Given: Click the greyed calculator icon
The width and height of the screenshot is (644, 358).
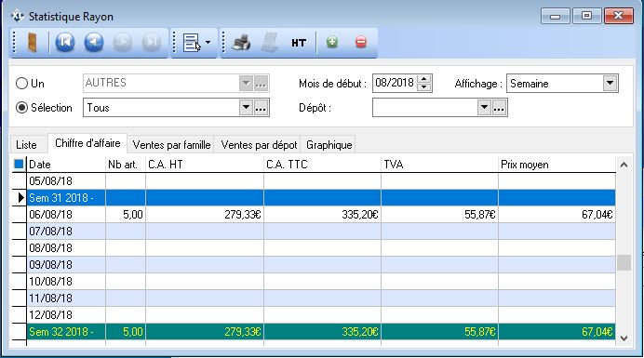Looking at the screenshot, I should click(270, 42).
